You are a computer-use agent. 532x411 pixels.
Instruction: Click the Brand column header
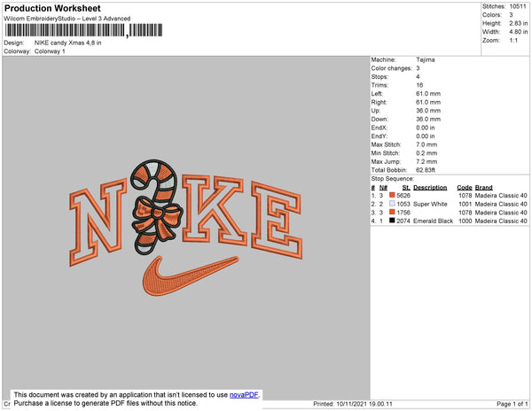pos(483,188)
